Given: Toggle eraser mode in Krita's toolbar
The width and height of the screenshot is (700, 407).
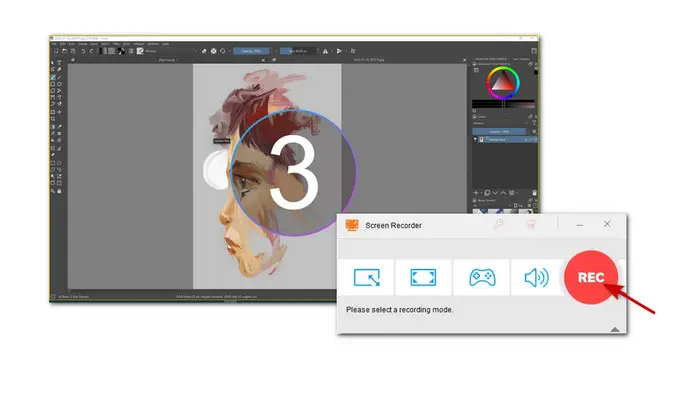Looking at the screenshot, I should [x=204, y=51].
